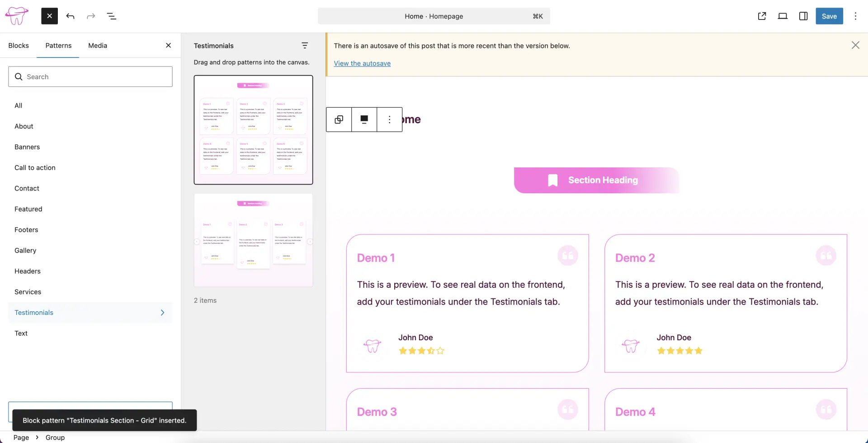Click the pattern inserted snackbar notice
The height and width of the screenshot is (443, 868).
coord(104,420)
